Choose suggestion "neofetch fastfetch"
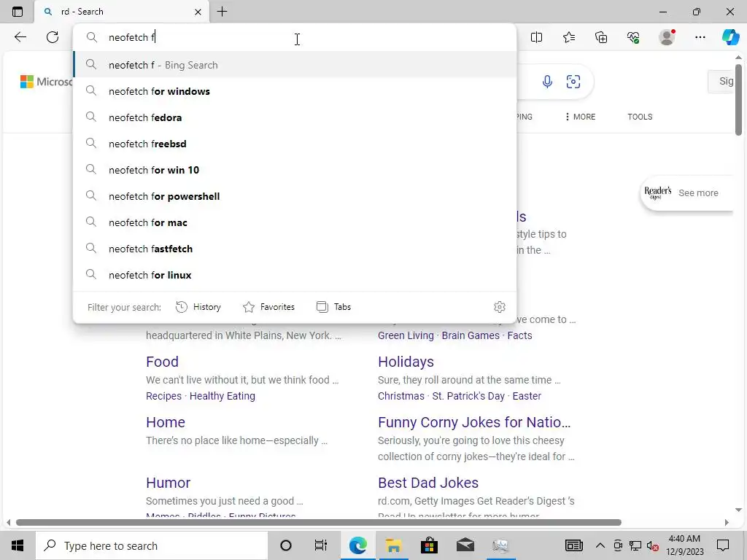The width and height of the screenshot is (747, 560). pyautogui.click(x=295, y=249)
